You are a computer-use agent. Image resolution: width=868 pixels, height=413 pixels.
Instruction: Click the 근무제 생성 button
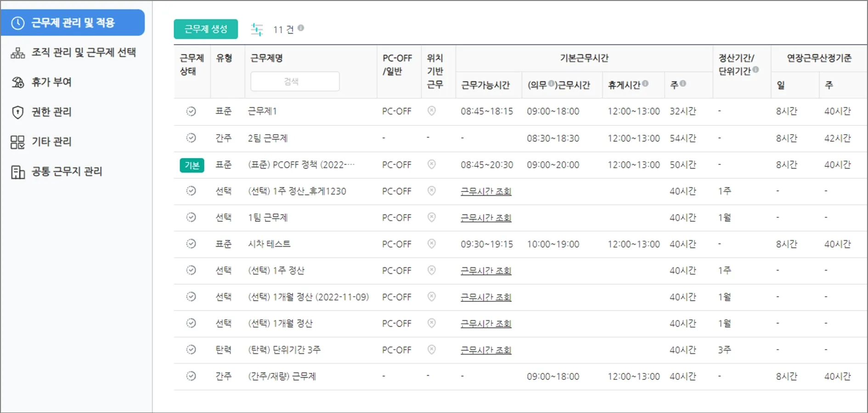click(206, 29)
